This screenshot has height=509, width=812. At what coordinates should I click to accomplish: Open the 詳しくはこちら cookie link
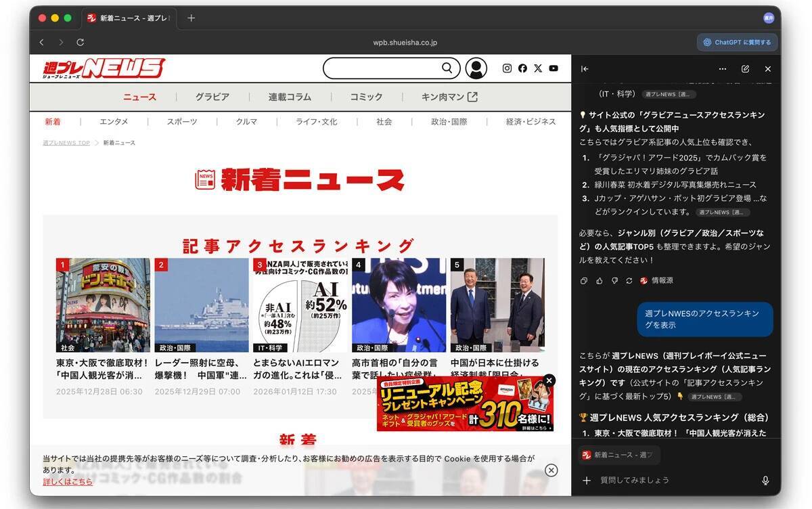67,482
